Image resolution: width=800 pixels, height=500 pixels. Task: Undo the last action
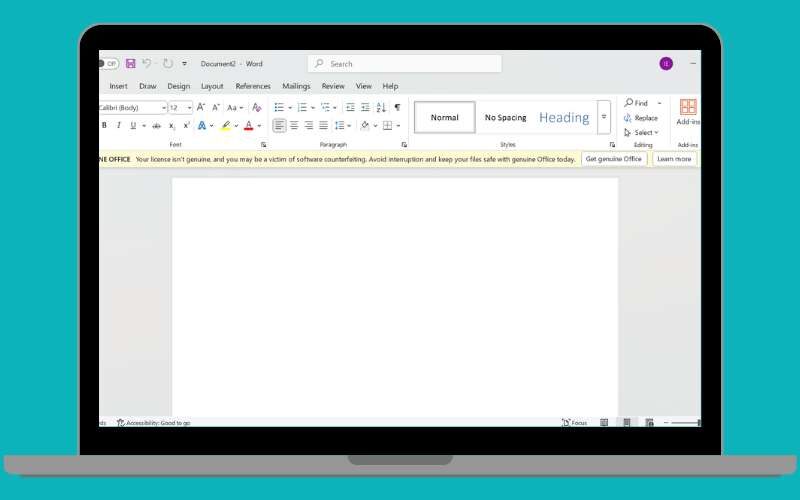(x=147, y=63)
